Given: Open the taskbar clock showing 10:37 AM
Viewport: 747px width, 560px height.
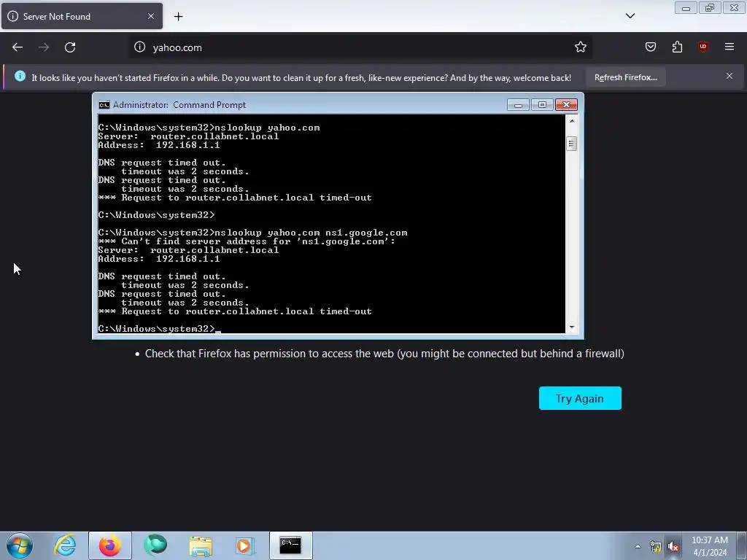Looking at the screenshot, I should pos(710,546).
